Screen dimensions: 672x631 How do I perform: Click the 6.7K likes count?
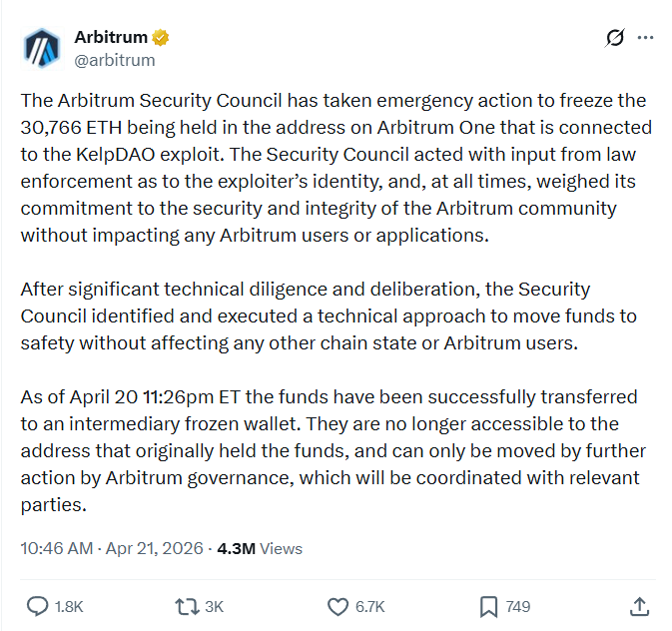click(369, 606)
